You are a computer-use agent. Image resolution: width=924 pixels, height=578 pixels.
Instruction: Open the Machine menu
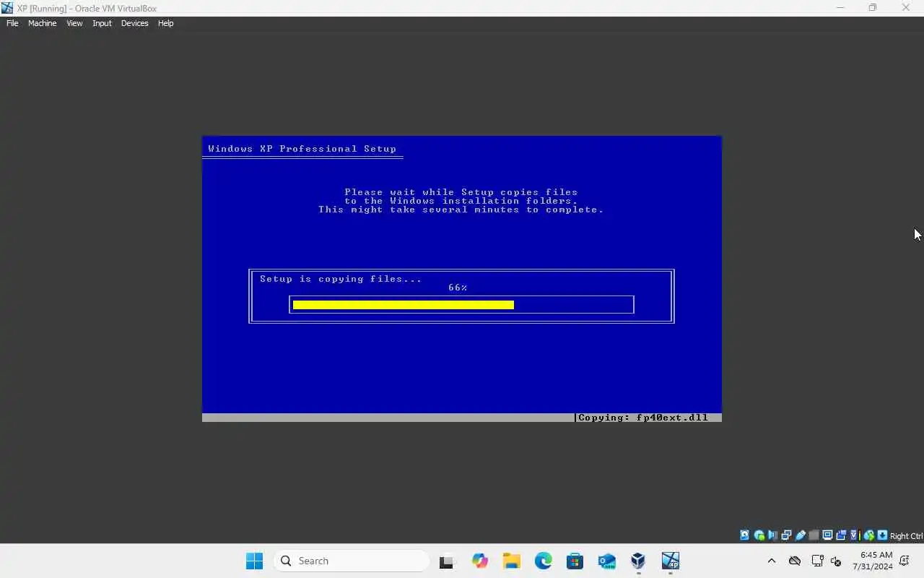(42, 23)
